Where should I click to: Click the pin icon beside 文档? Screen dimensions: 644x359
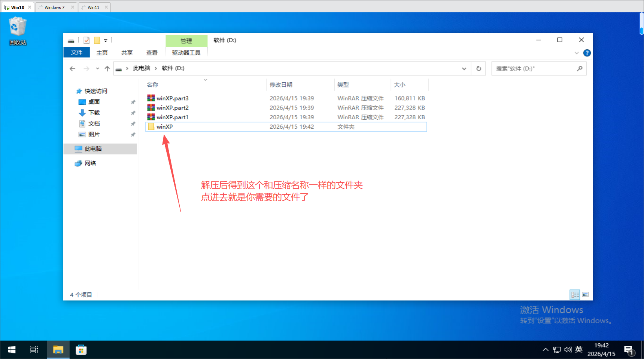tap(133, 124)
